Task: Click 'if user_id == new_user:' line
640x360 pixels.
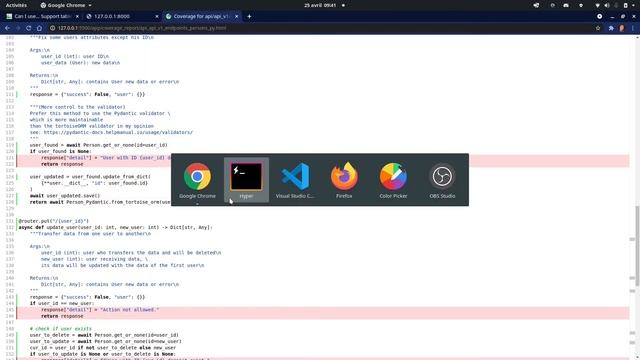Action: [62, 303]
